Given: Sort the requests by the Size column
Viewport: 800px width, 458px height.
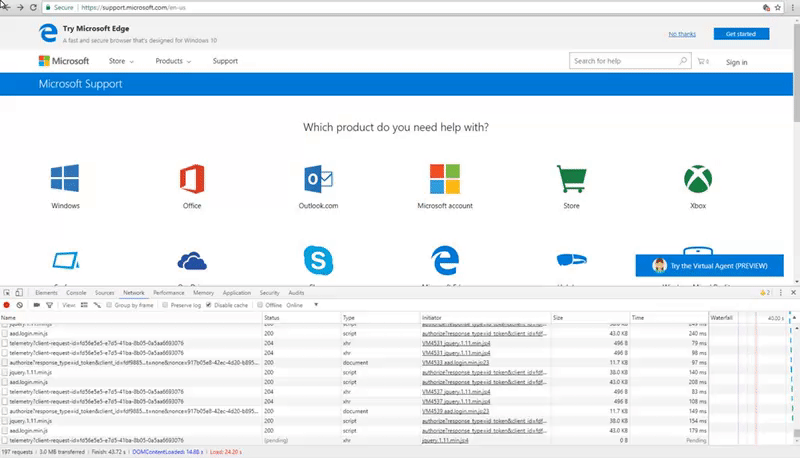Looking at the screenshot, I should coord(590,318).
